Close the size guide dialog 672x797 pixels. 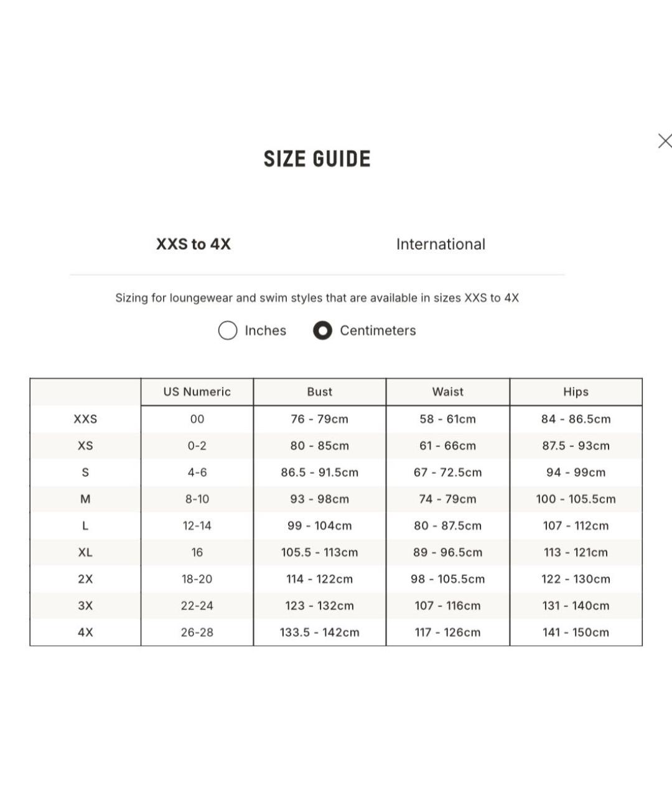(x=664, y=141)
